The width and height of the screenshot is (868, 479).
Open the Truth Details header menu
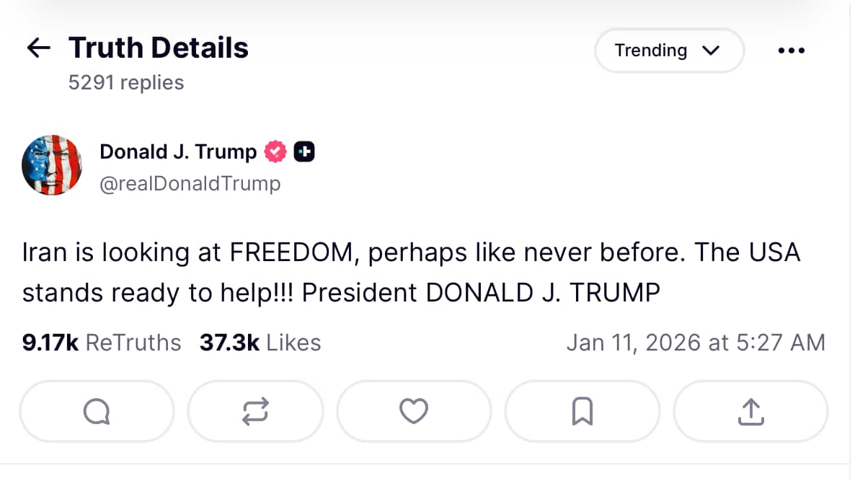coord(792,50)
